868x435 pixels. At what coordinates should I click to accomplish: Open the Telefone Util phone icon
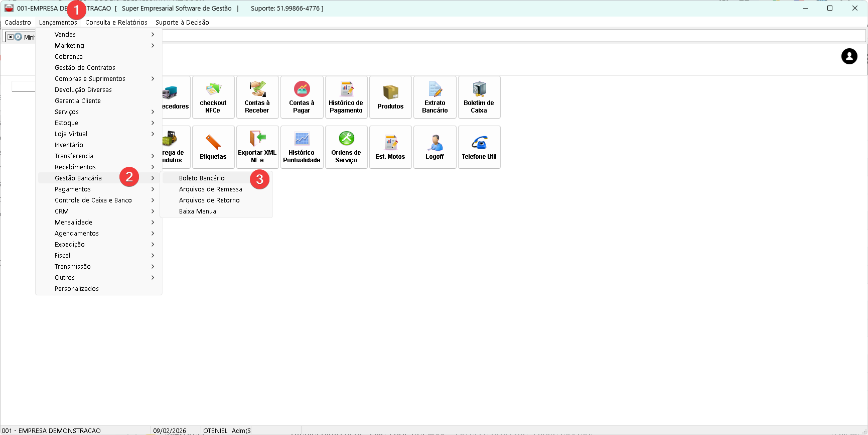pos(479,147)
